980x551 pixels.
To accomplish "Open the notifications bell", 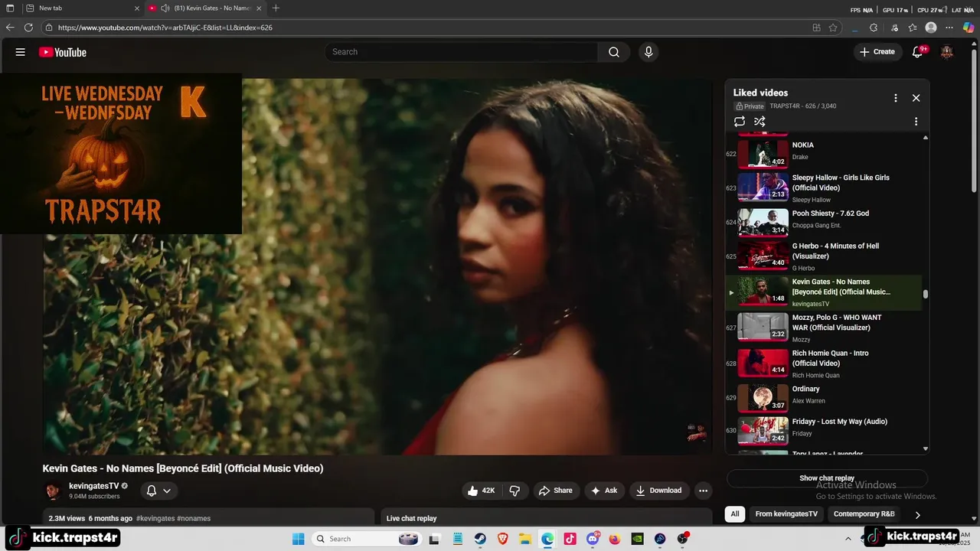I will pos(918,52).
